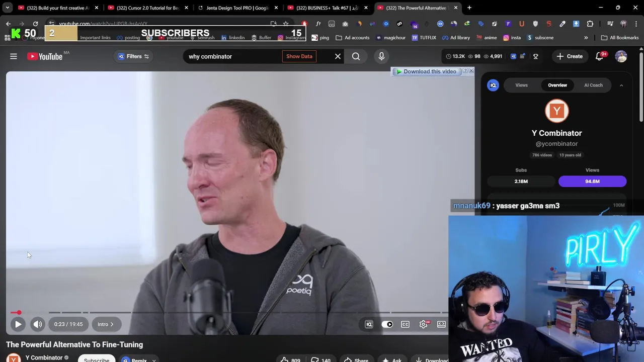Mute the video volume
The image size is (644, 362).
coord(38,324)
